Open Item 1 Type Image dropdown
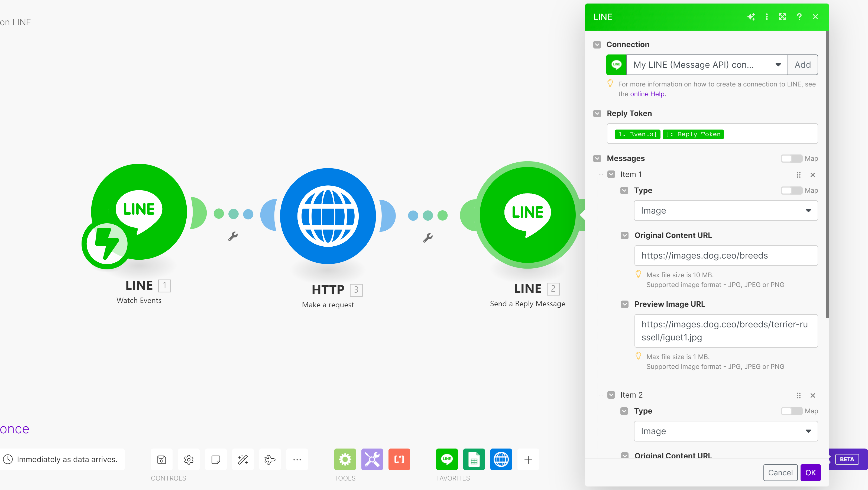 (726, 211)
